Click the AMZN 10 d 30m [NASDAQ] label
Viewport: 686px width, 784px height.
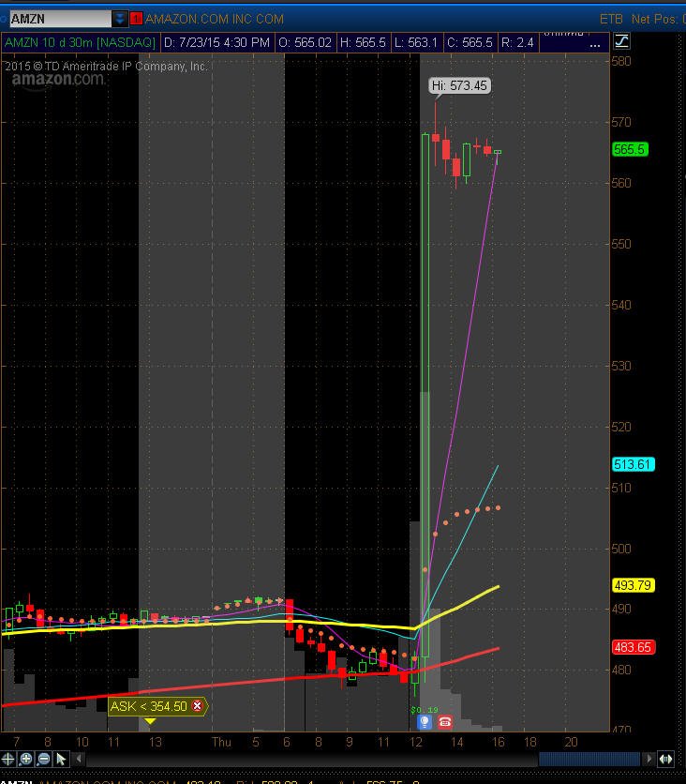pos(80,42)
